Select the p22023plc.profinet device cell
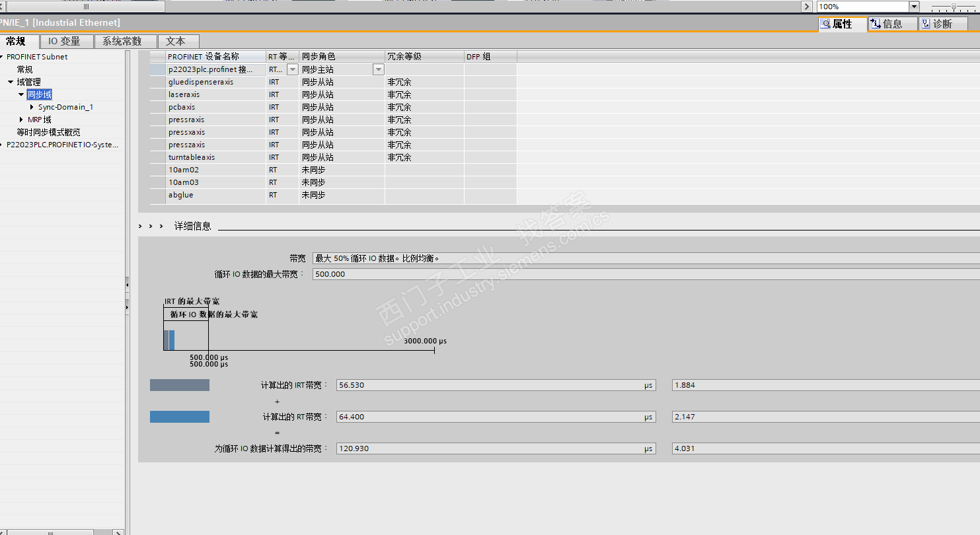The width and height of the screenshot is (980, 535). click(215, 69)
